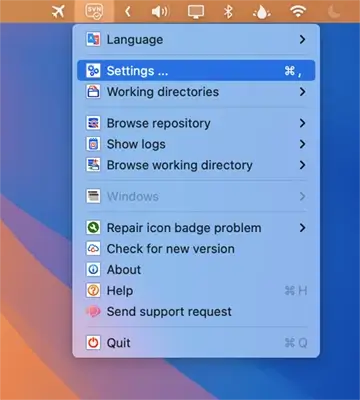Click the Working directories folder icon

pyautogui.click(x=93, y=92)
